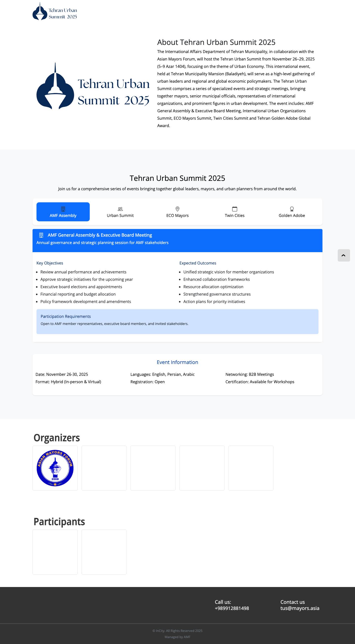Viewport: 355px width, 644px height.
Task: Click the phone number +989912881498
Action: (232, 608)
